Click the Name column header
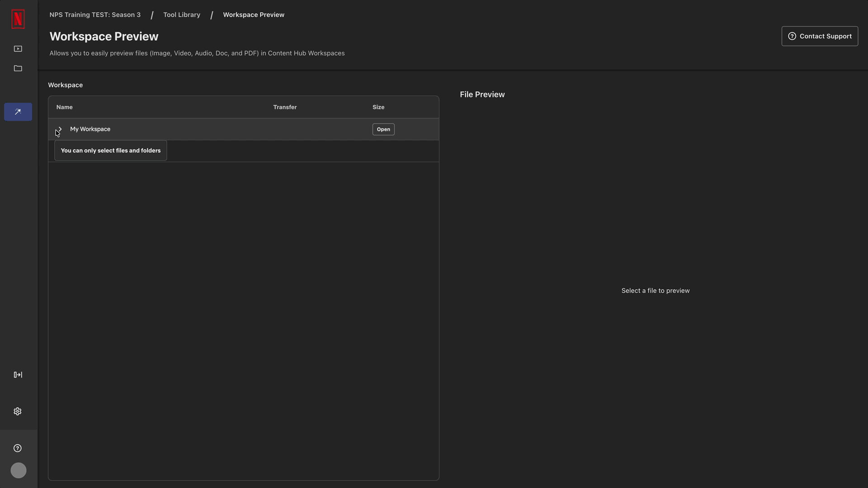The image size is (868, 488). [x=65, y=107]
